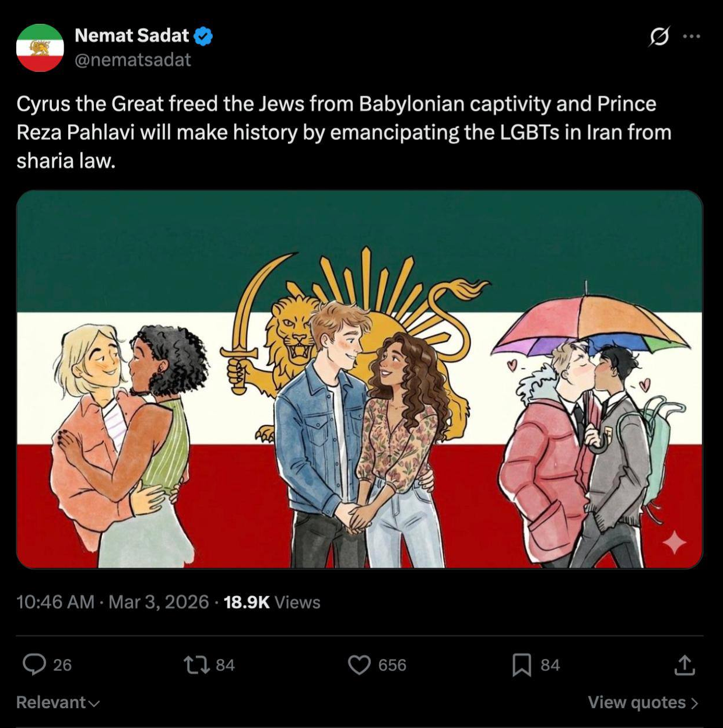Screen dimensions: 723x728
Task: Click the reply speech bubble icon
Action: (34, 664)
